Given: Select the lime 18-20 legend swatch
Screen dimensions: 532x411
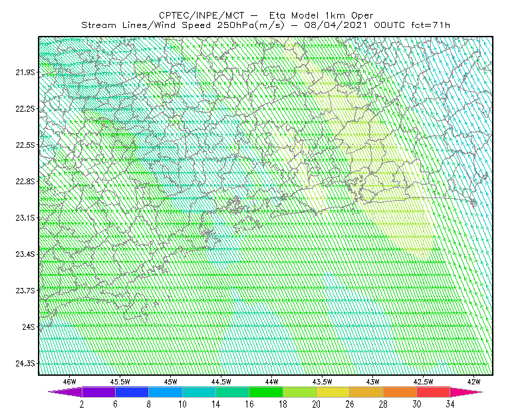Looking at the screenshot, I should [300, 392].
